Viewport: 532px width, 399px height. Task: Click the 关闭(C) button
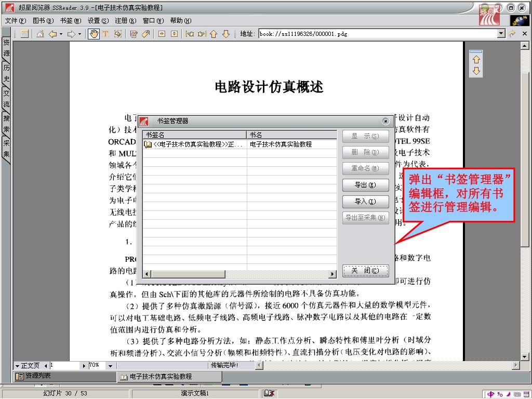pos(365,271)
